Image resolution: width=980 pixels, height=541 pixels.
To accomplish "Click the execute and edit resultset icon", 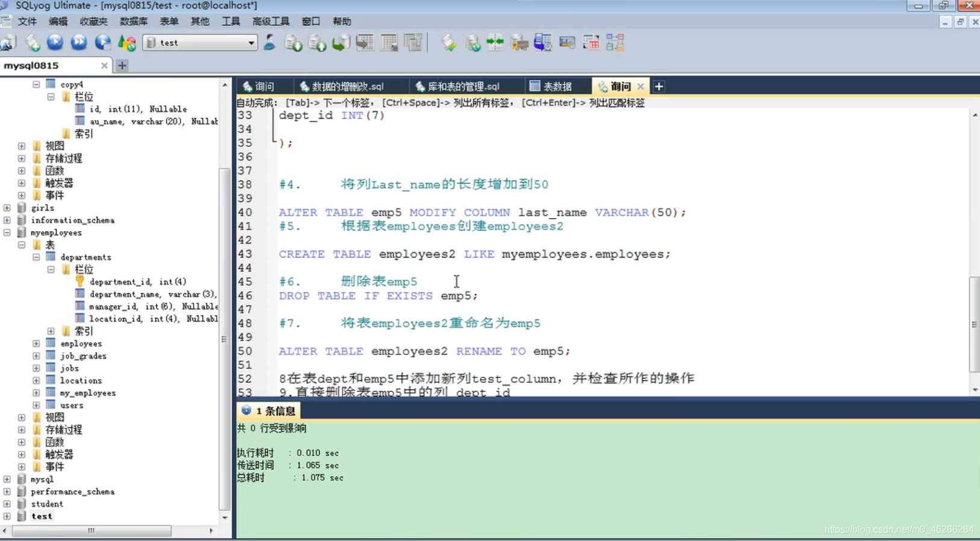I will 103,43.
